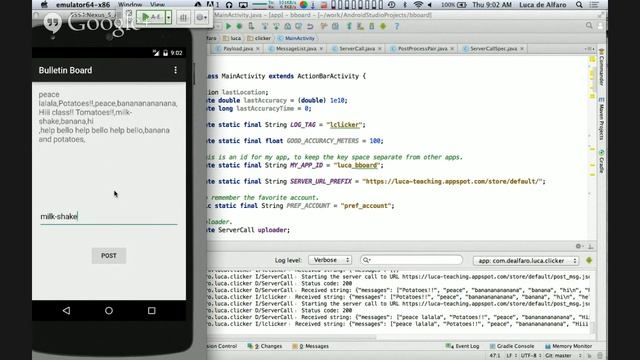
Task: Click the Wi-Fi icon in menu bar
Action: tap(418, 5)
